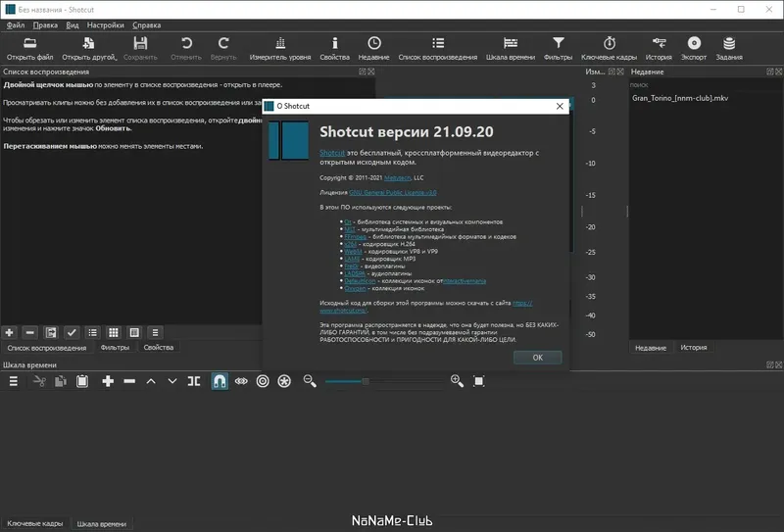The width and height of the screenshot is (784, 532).
Task: Open the timeline hamburger menu
Action: point(14,381)
